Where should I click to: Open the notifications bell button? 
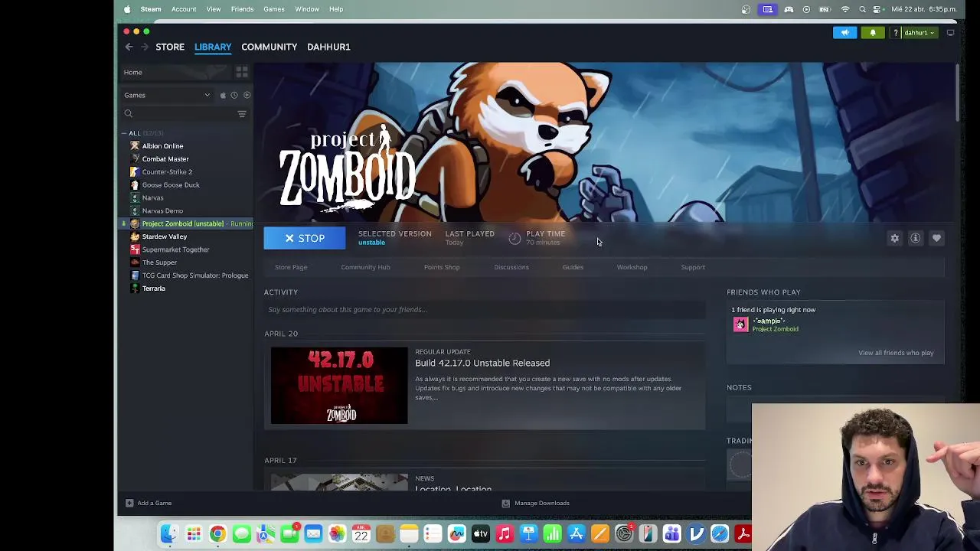[873, 33]
